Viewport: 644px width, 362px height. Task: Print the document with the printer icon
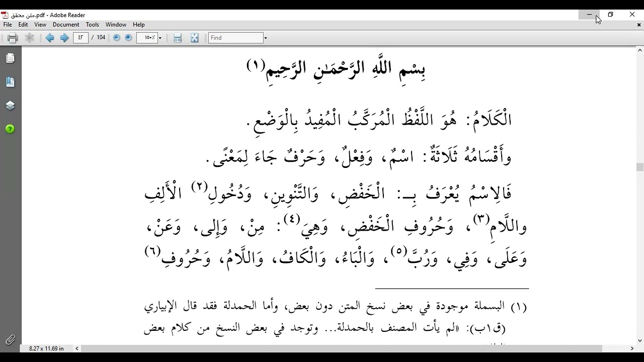coord(13,38)
